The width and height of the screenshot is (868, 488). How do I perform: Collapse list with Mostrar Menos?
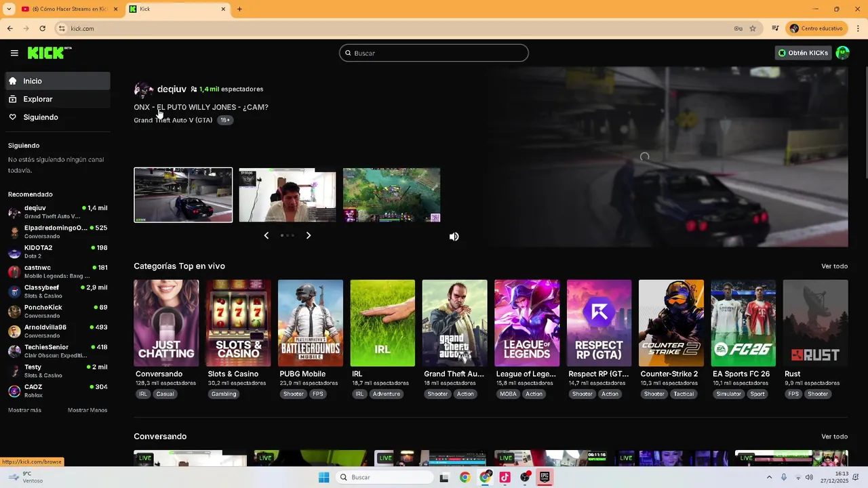pos(87,410)
